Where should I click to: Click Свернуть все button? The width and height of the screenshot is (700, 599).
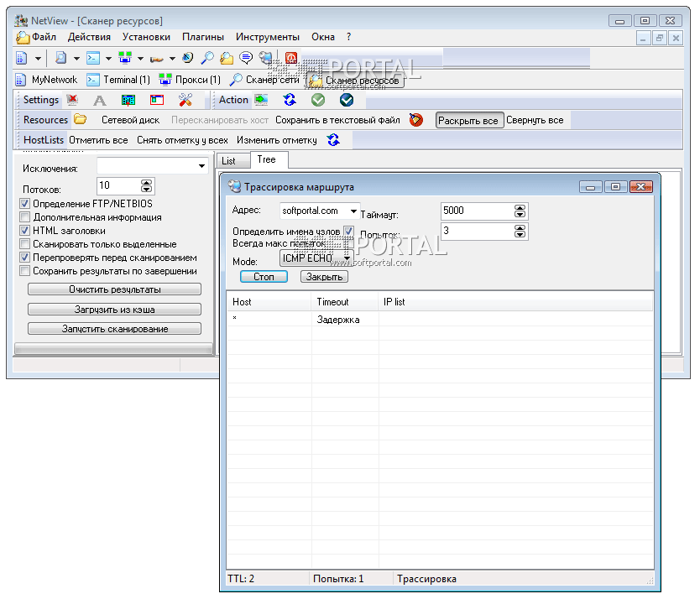(x=535, y=120)
